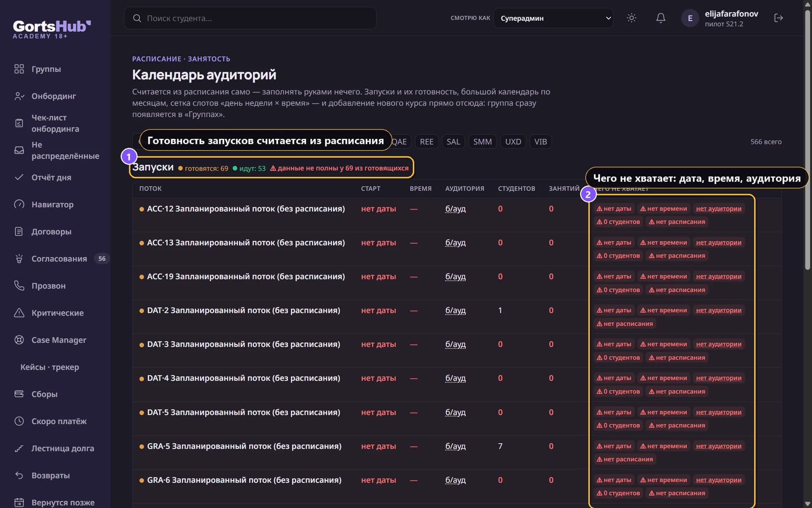Open the Суперадмин role dropdown
This screenshot has height=508, width=812.
tap(553, 18)
